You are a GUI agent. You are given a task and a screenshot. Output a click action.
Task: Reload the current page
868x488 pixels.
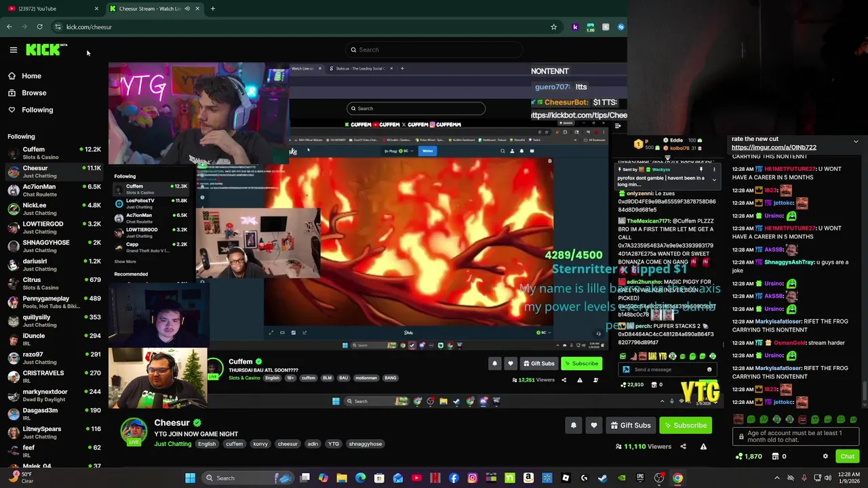39,27
